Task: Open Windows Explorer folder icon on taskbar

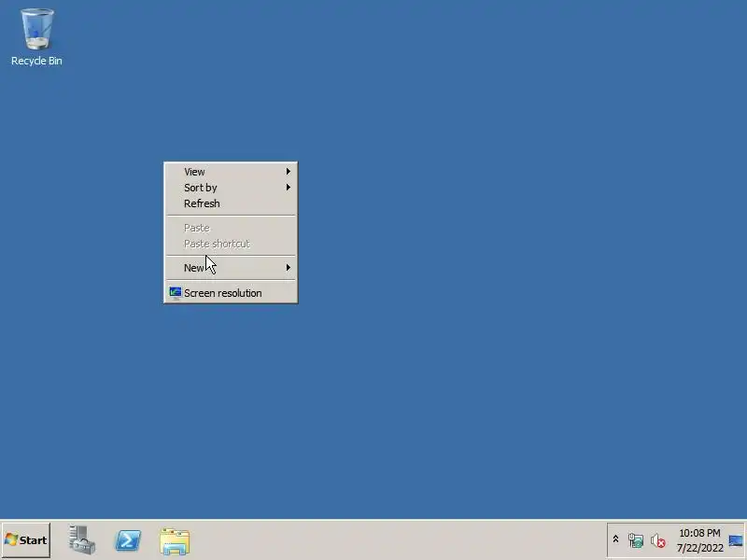Action: 175,541
